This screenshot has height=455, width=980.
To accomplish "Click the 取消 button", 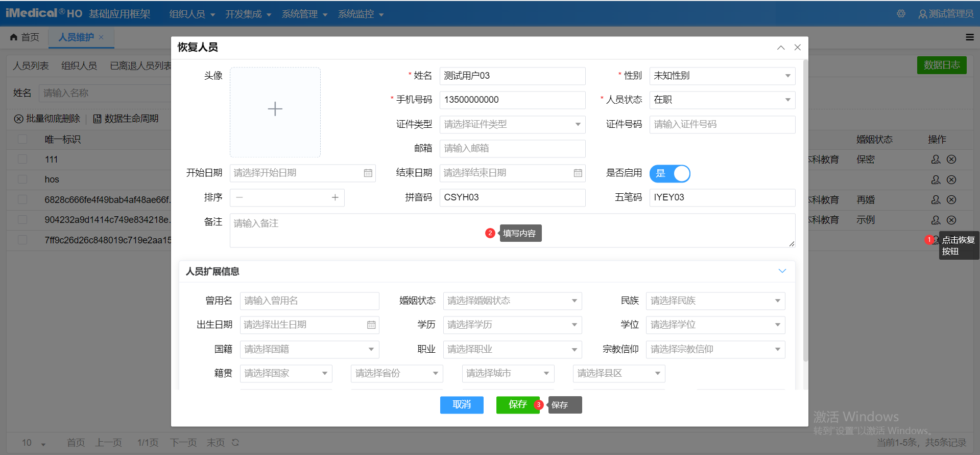I will click(x=462, y=405).
